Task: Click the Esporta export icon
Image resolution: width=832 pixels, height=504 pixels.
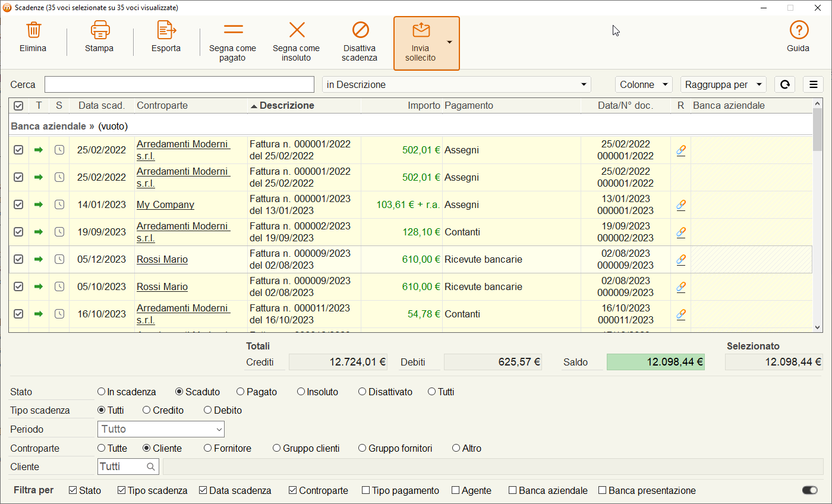Action: [166, 30]
